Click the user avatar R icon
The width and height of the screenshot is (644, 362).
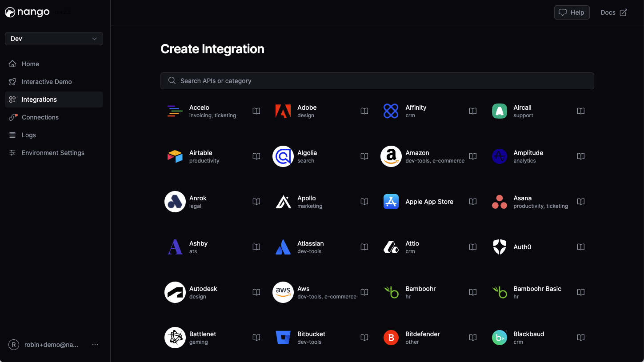pos(14,345)
